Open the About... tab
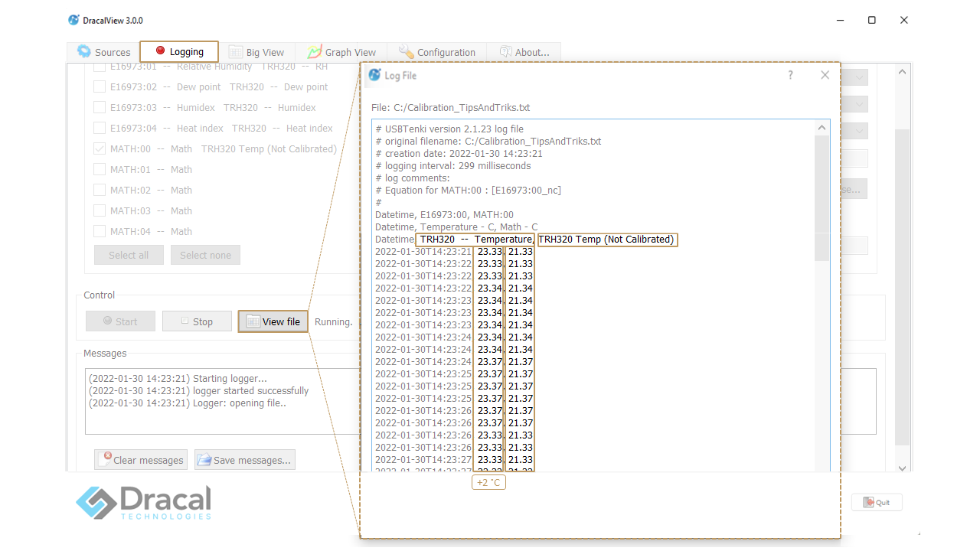Screen dimensions: 980x551 pos(524,52)
